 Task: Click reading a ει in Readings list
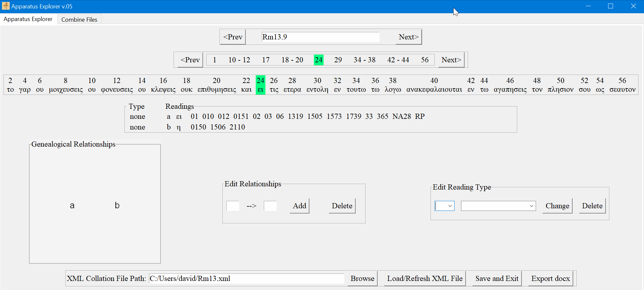pyautogui.click(x=174, y=116)
